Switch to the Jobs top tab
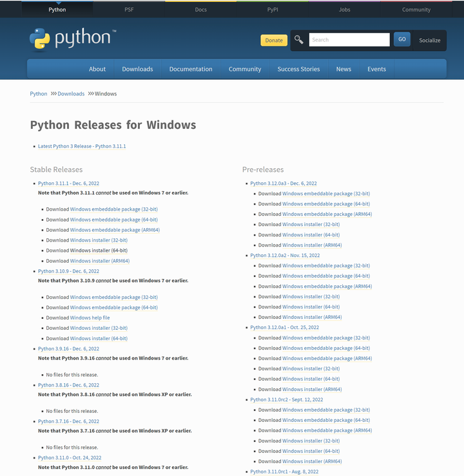Viewport: 464px width, 476px height. click(344, 10)
